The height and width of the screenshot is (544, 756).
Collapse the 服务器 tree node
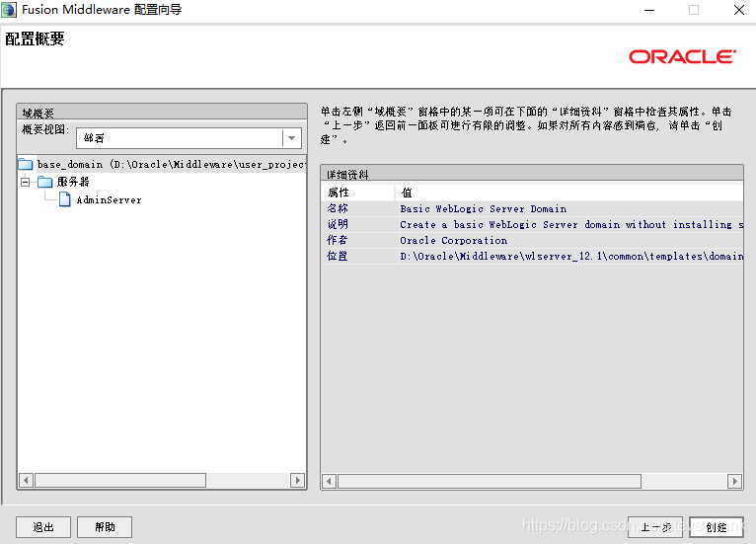click(x=25, y=182)
